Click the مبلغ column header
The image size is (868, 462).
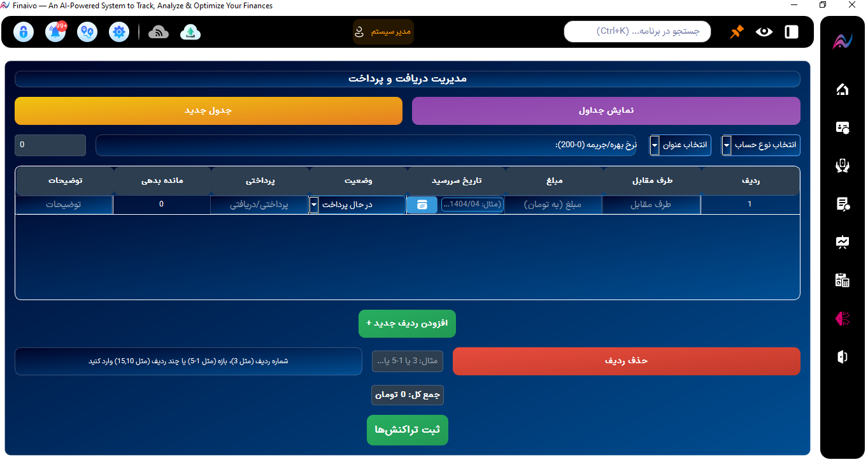[554, 181]
